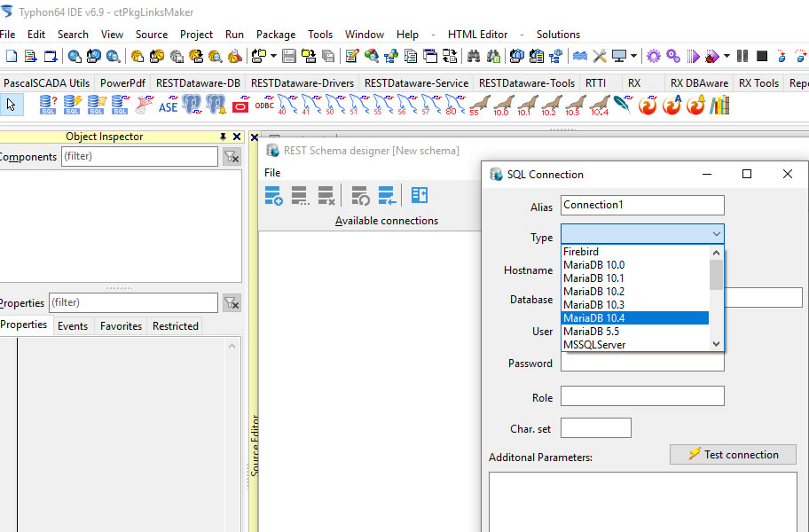Switch to the Events tab

click(73, 325)
